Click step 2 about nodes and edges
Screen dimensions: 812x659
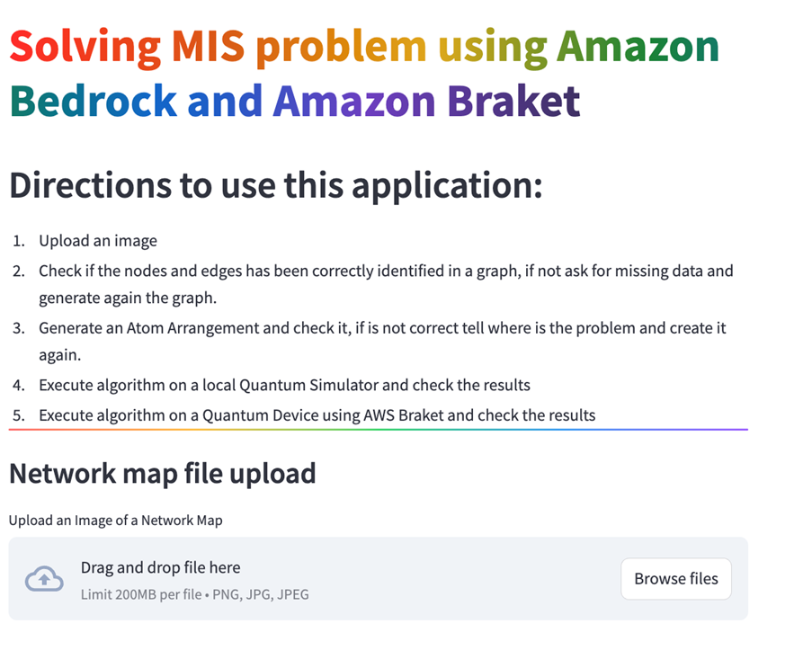385,271
